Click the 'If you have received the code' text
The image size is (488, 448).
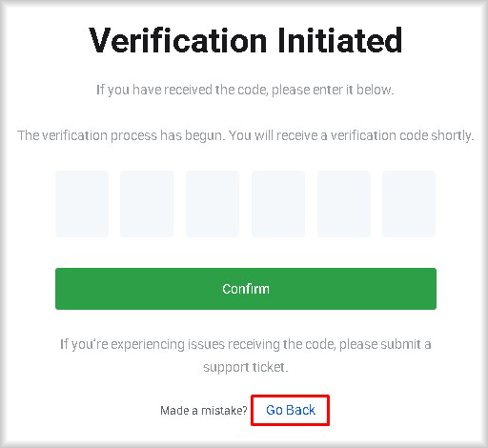[245, 90]
